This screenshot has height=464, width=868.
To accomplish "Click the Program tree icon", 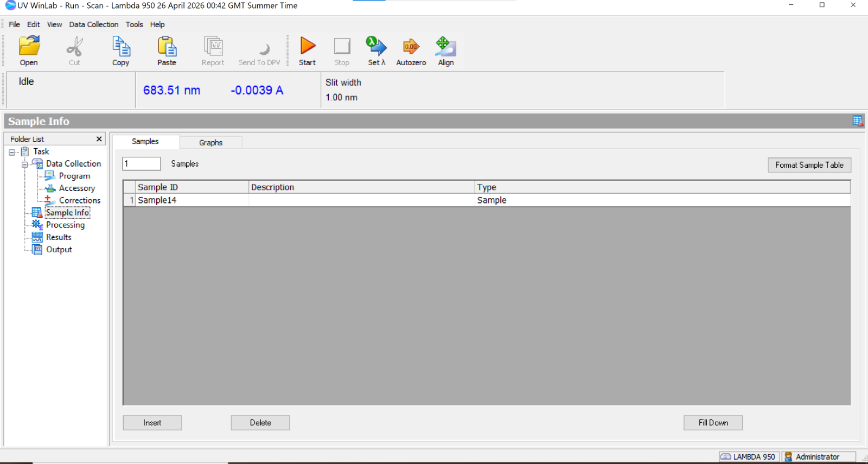I will pyautogui.click(x=50, y=176).
